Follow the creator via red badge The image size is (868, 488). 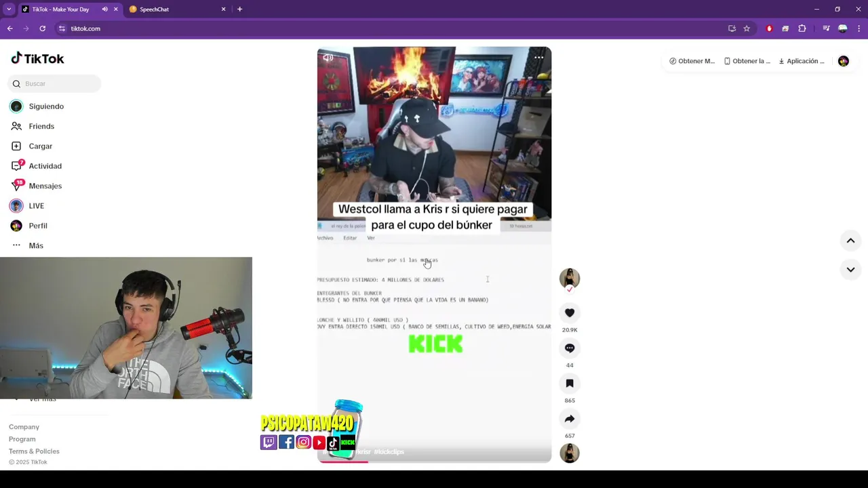[570, 289]
